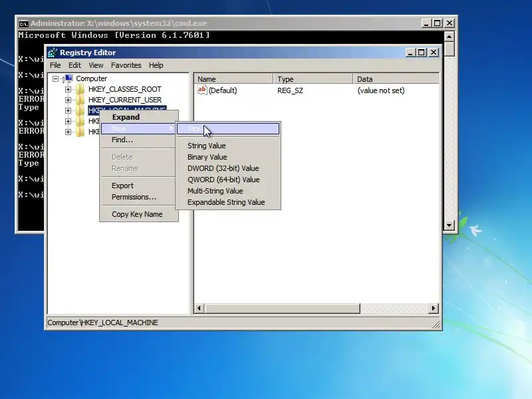532x399 pixels.
Task: Open the View menu in Registry Editor
Action: 96,65
